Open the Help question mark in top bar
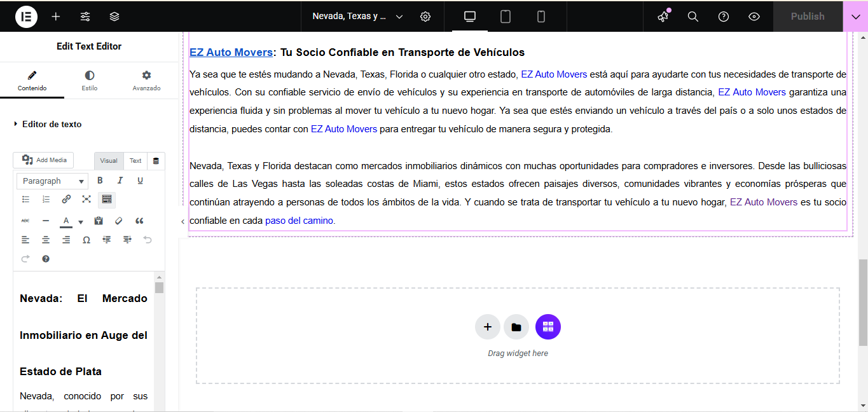 coord(724,17)
